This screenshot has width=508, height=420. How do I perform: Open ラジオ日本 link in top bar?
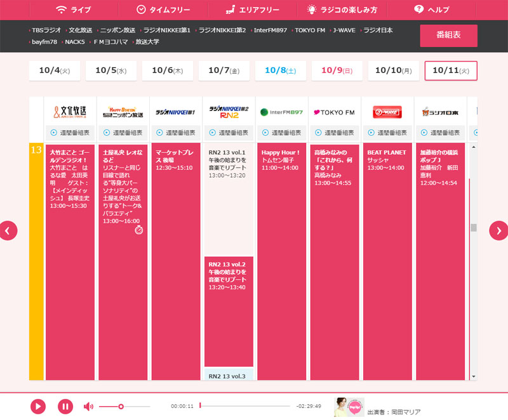coord(377,30)
